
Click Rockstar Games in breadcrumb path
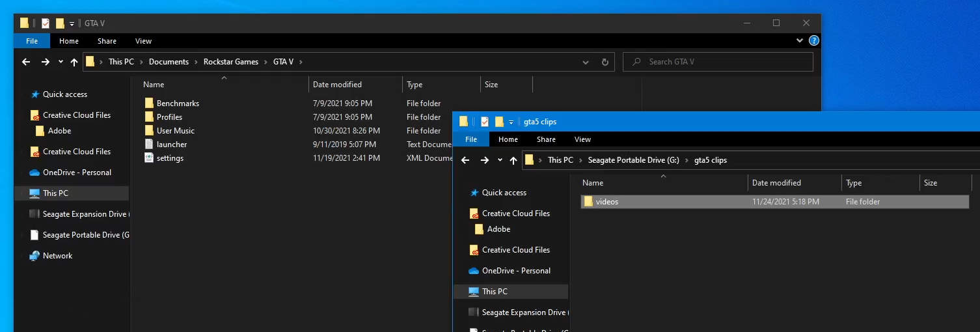pos(231,62)
